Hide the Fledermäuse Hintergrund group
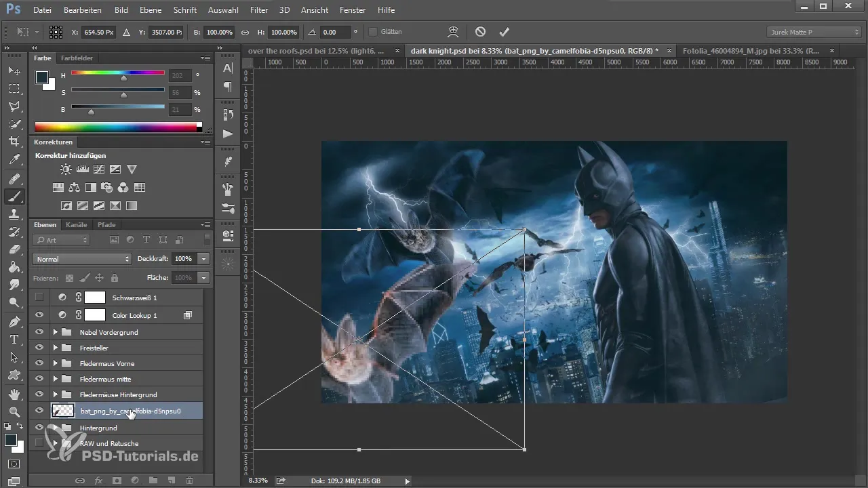868x488 pixels. pyautogui.click(x=39, y=394)
